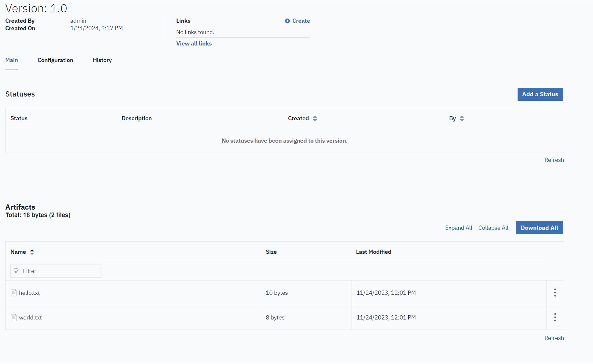
Task: Click the document icon beside world.txt
Action: (x=14, y=317)
